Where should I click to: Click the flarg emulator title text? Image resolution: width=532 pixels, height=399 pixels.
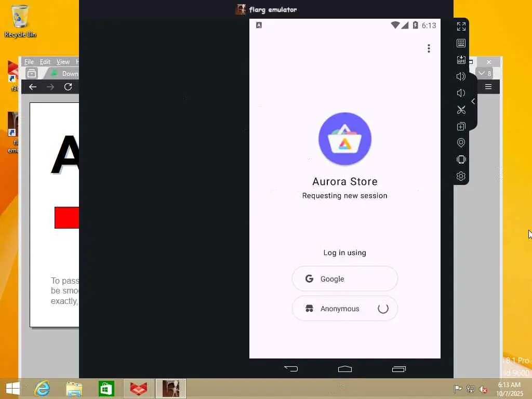(273, 9)
